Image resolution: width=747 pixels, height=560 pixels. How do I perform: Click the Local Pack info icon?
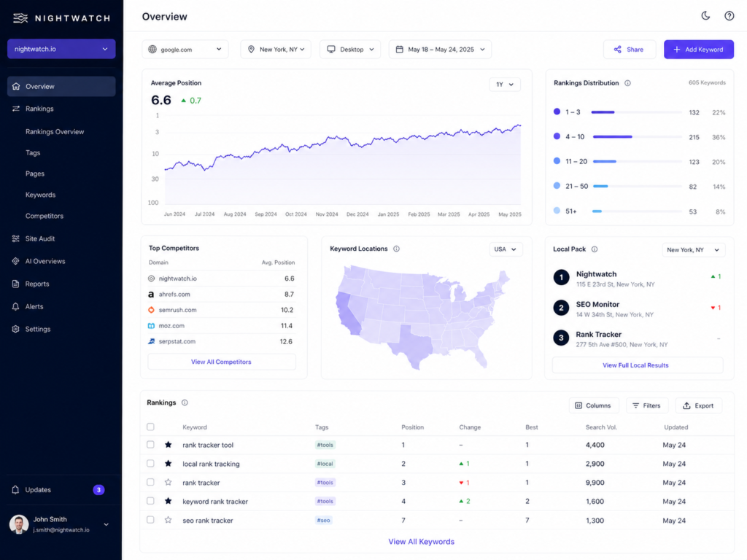coord(595,249)
